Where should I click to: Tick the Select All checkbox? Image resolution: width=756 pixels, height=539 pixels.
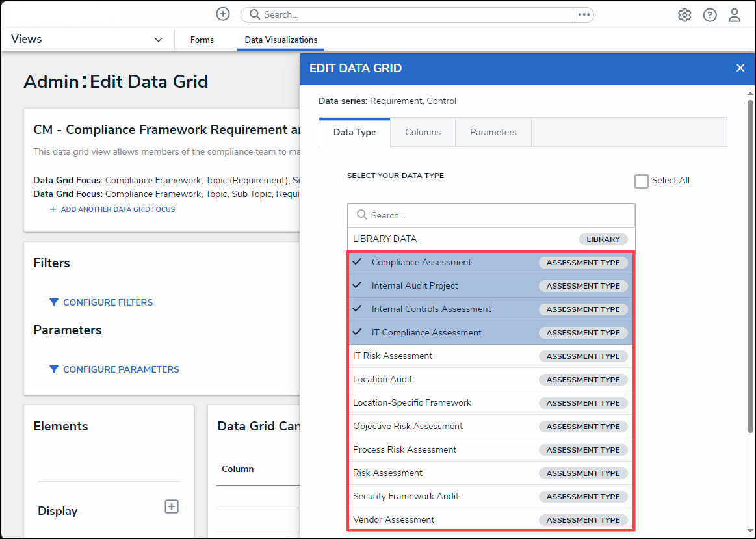(642, 181)
